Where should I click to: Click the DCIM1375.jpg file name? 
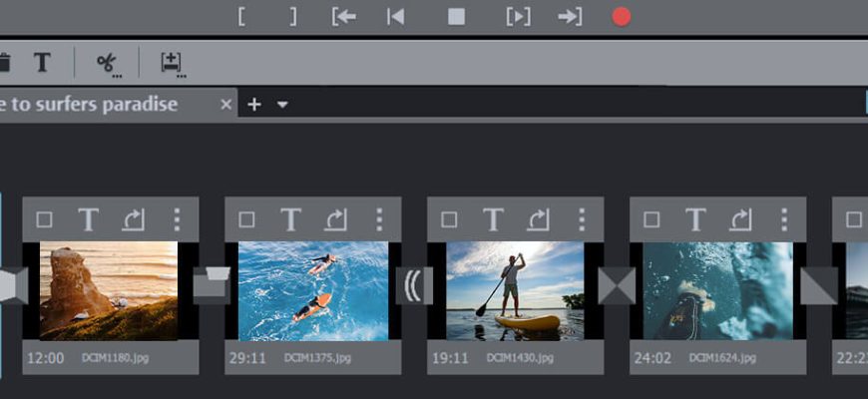(x=317, y=358)
